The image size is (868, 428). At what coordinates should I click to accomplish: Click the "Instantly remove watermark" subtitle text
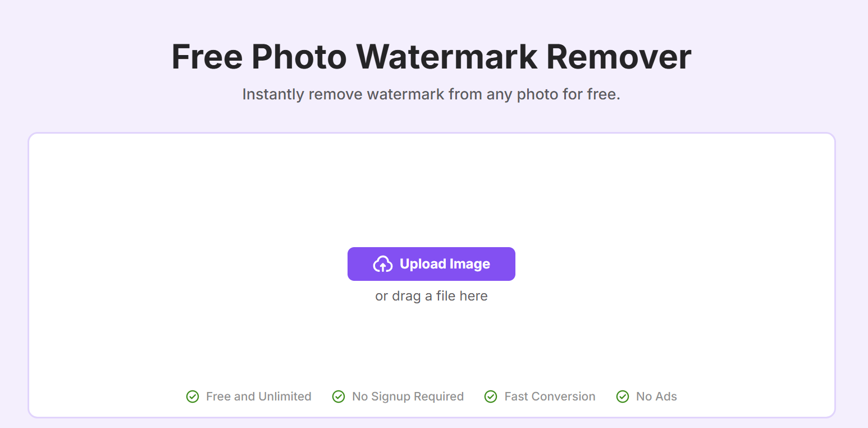431,94
